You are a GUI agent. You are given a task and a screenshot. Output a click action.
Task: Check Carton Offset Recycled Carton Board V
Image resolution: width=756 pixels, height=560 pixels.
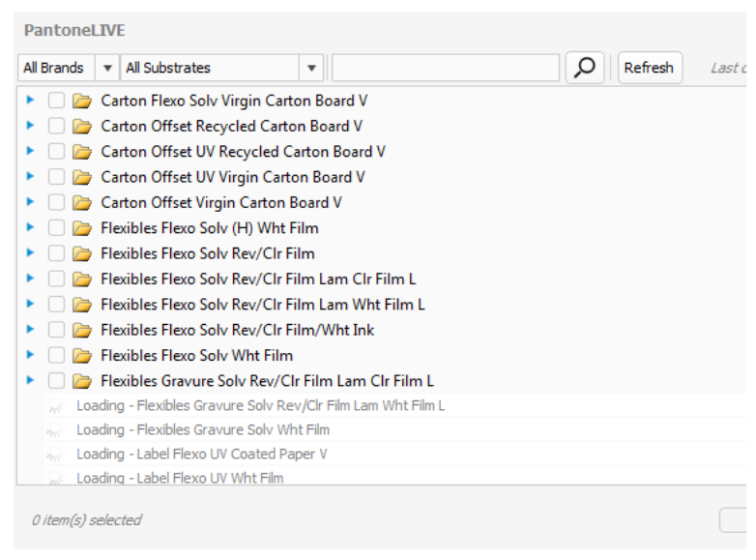(x=56, y=127)
